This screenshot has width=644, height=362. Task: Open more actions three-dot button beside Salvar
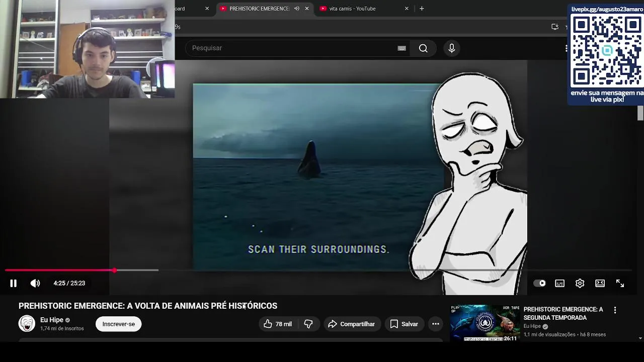[x=436, y=324]
